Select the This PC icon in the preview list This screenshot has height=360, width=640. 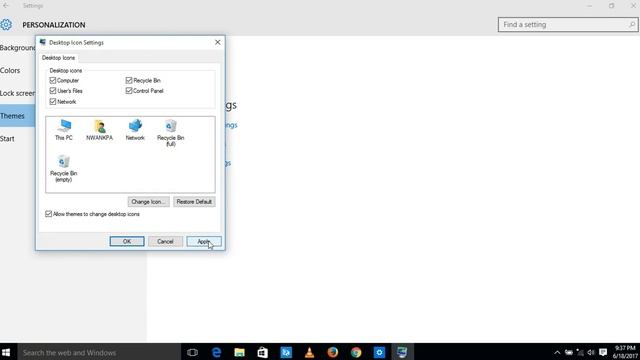point(64,130)
